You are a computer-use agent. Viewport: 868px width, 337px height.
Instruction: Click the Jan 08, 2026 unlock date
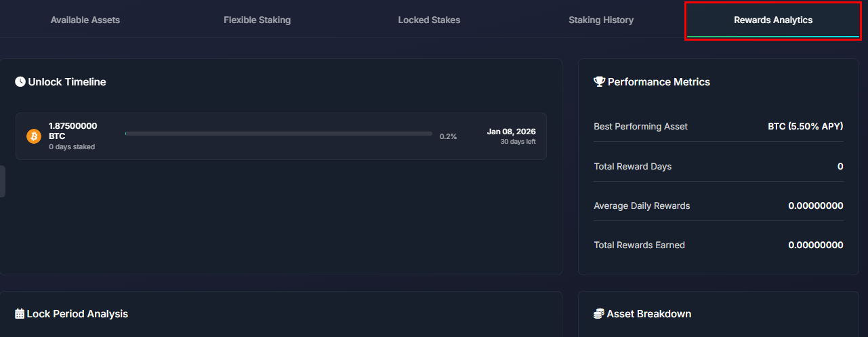click(511, 132)
